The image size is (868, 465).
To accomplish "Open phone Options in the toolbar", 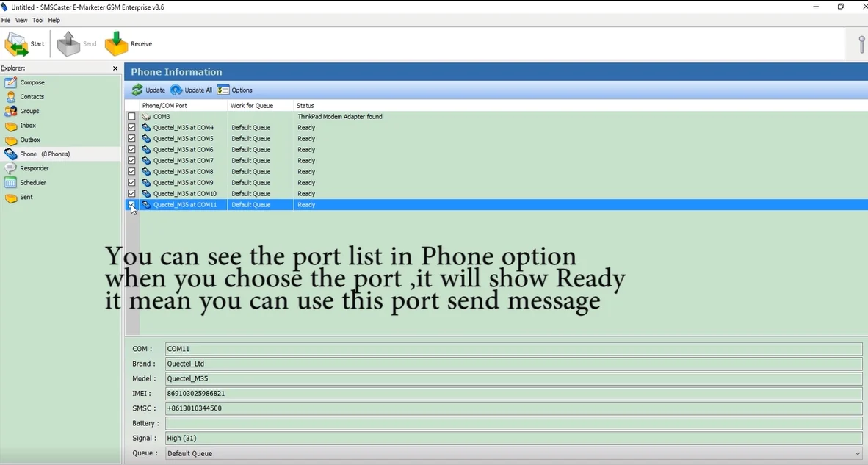I will pyautogui.click(x=223, y=90).
